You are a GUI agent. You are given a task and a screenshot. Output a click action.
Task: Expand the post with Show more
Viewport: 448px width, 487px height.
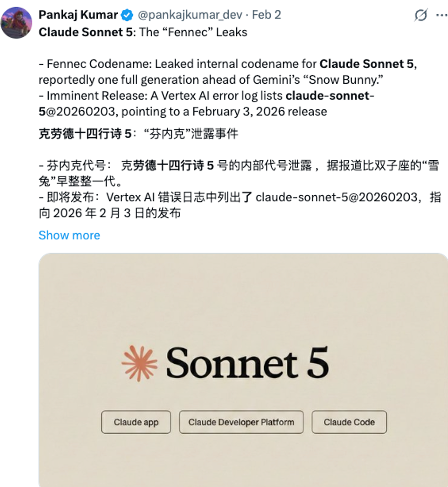pos(69,235)
